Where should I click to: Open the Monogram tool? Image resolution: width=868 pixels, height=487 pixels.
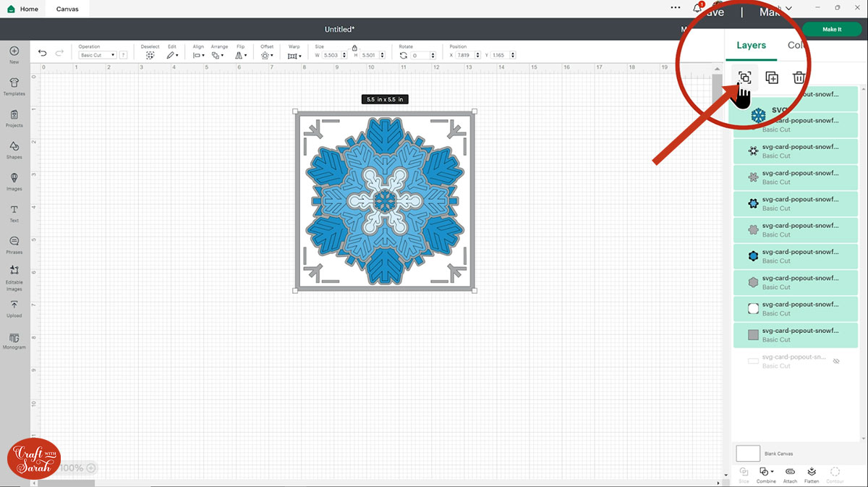(x=14, y=341)
